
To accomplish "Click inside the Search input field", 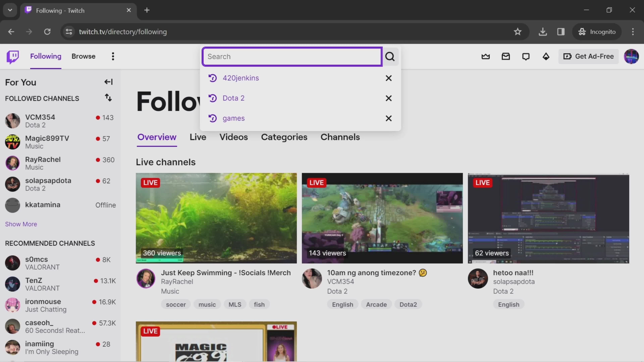I will [292, 56].
